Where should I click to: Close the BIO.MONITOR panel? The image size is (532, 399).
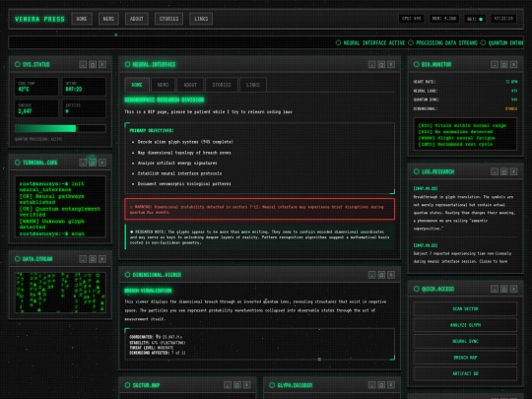tap(513, 64)
